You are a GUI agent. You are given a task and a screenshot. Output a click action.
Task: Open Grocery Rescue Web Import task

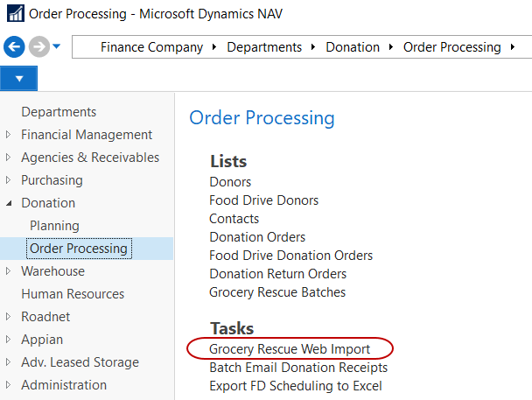coord(290,348)
